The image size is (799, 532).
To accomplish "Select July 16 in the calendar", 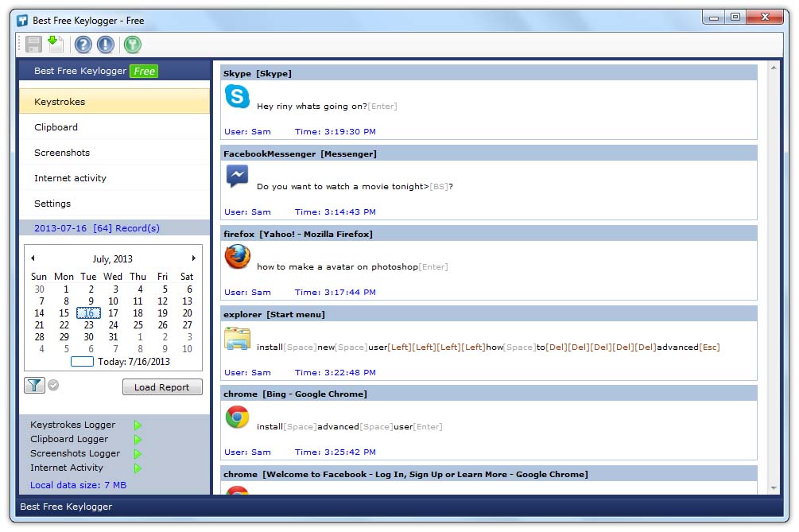I will click(x=89, y=313).
